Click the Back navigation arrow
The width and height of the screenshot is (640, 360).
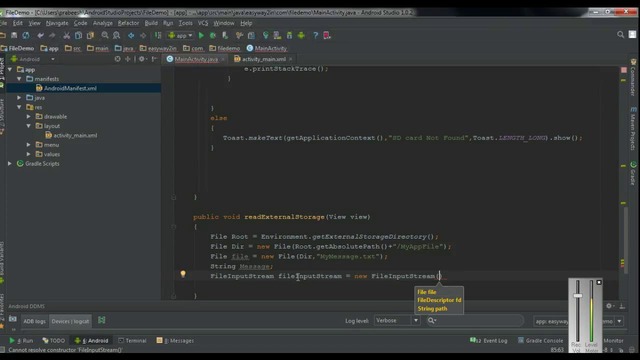[x=131, y=36]
